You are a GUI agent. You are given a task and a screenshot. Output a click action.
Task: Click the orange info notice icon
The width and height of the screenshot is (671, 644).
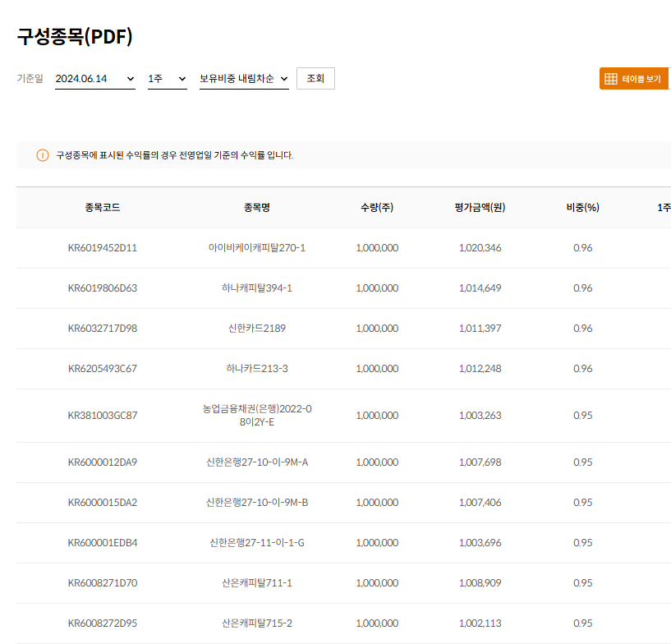click(43, 155)
